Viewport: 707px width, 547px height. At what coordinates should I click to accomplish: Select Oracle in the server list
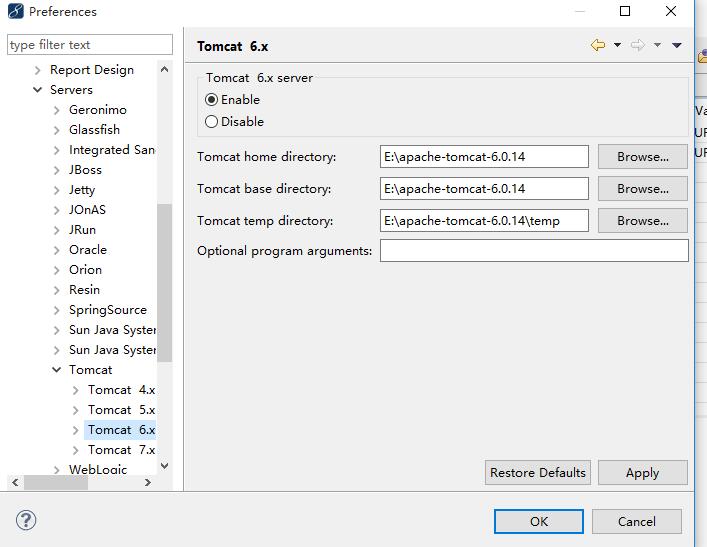pyautogui.click(x=88, y=249)
